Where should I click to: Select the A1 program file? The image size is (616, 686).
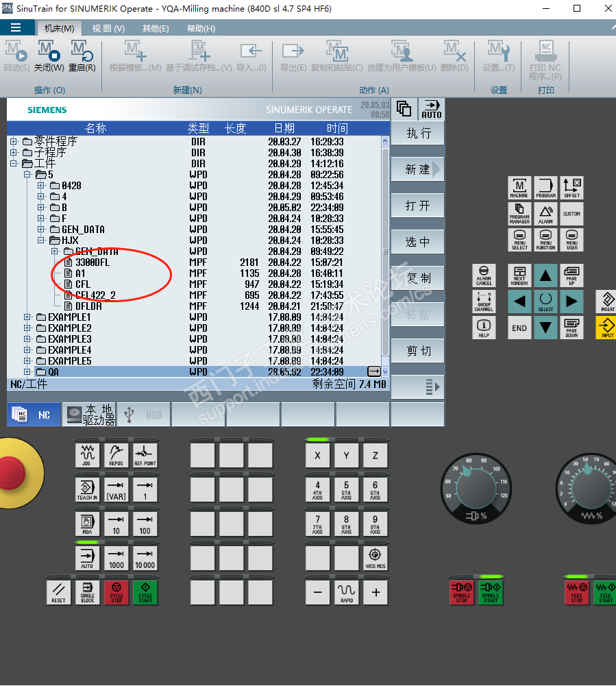coord(80,273)
